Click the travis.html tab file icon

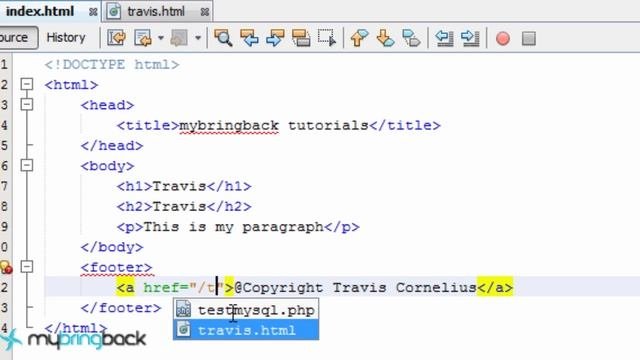(x=114, y=11)
